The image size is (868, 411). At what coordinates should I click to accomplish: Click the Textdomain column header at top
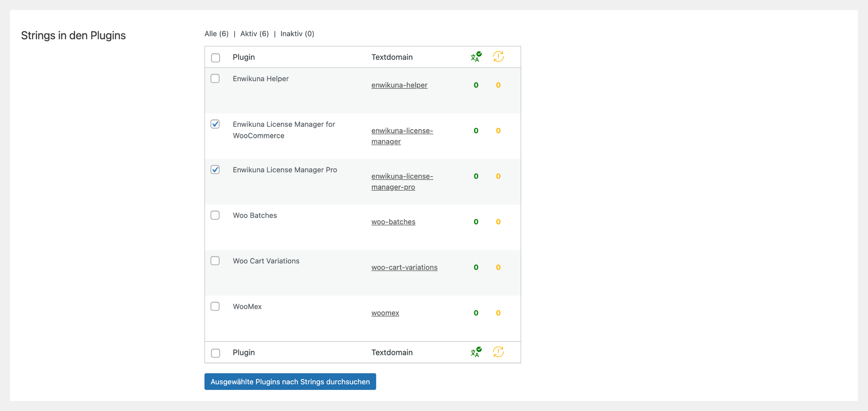392,57
